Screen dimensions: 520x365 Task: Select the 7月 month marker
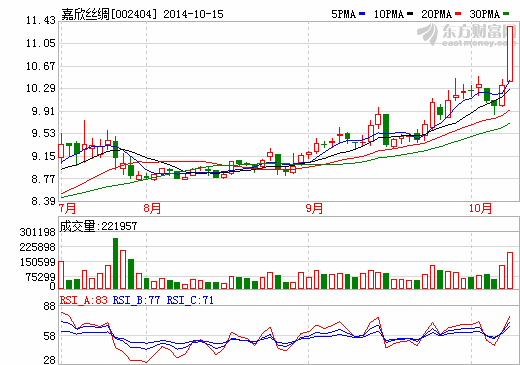[67, 208]
